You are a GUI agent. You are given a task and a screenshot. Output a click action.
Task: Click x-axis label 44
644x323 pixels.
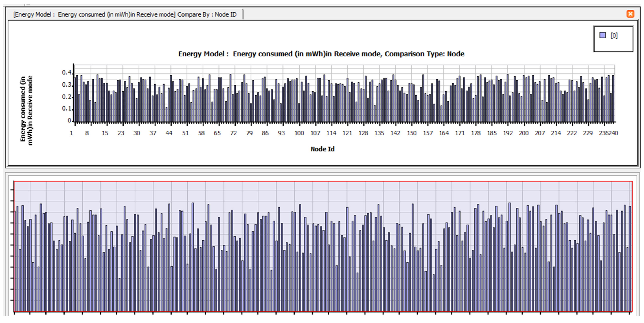click(169, 133)
